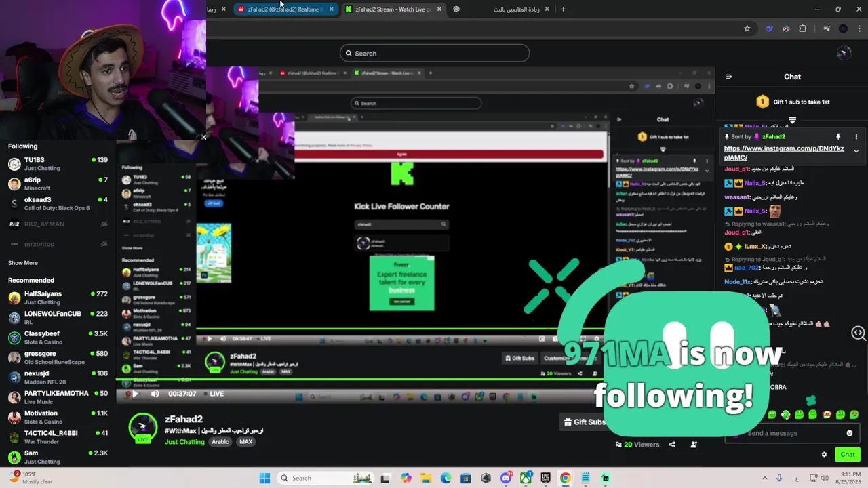Open the emoji picker in chat
This screenshot has height=488, width=868.
coord(849,433)
